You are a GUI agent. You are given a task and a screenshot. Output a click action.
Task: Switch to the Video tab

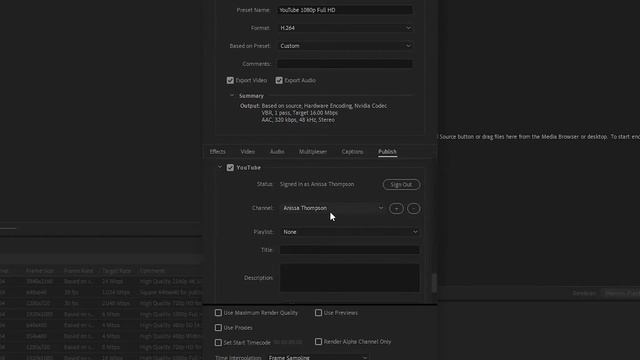click(247, 151)
